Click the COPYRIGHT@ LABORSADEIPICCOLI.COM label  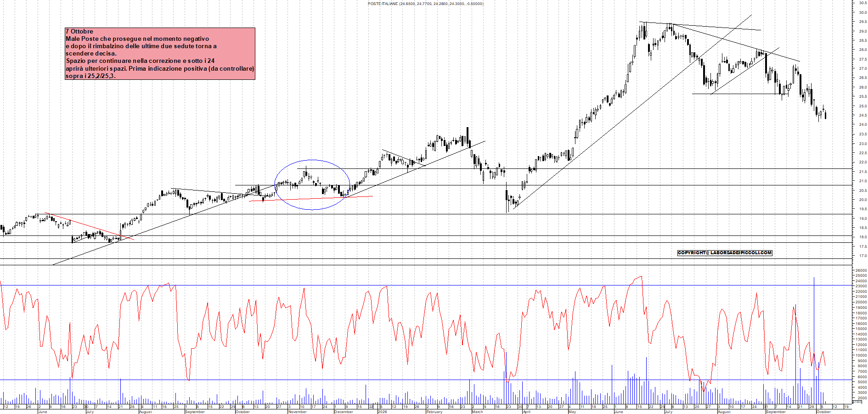725,253
